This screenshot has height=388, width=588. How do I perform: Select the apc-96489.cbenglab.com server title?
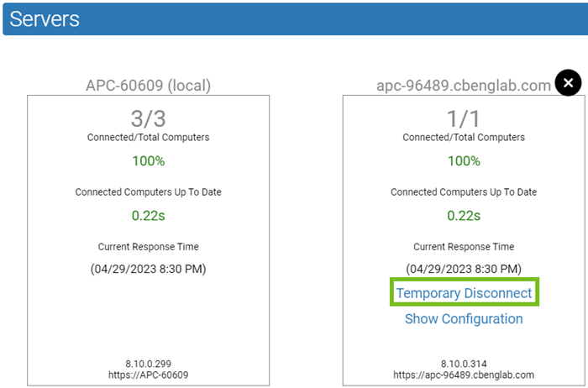[463, 85]
